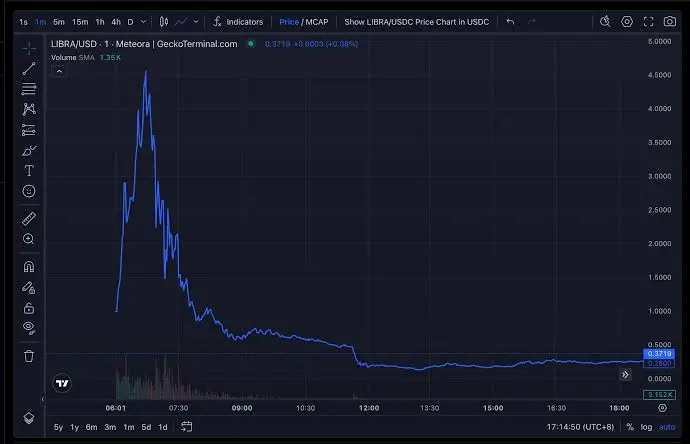Select the line chart style icon
The height and width of the screenshot is (444, 690).
pos(181,22)
